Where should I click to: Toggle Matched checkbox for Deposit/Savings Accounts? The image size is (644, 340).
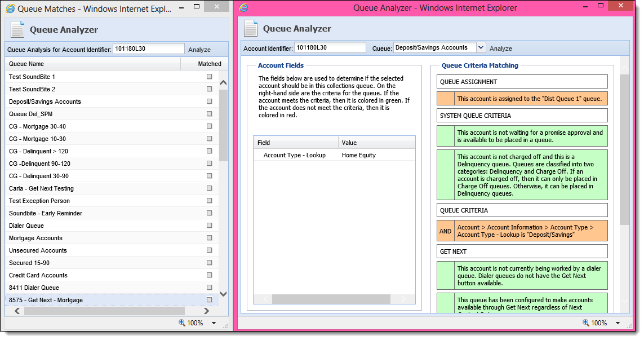coord(210,101)
